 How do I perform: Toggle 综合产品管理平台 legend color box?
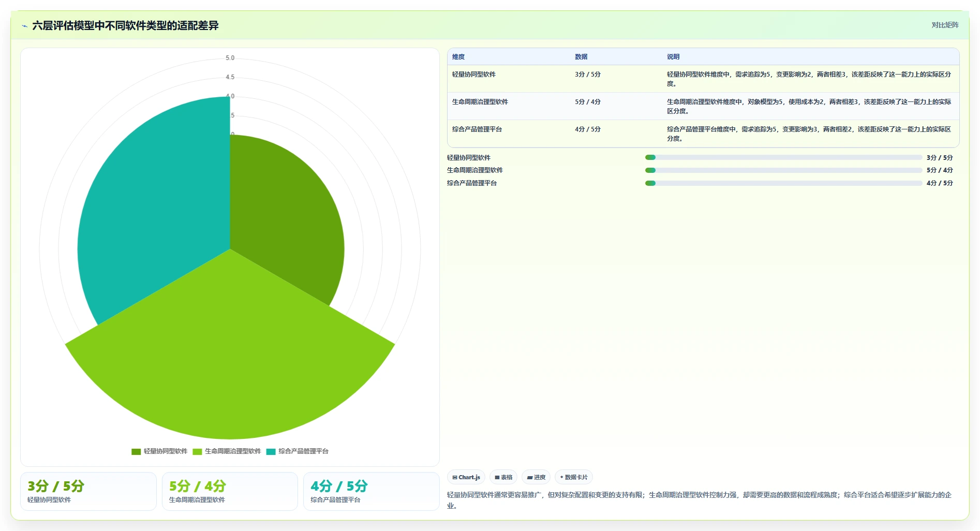pos(271,452)
